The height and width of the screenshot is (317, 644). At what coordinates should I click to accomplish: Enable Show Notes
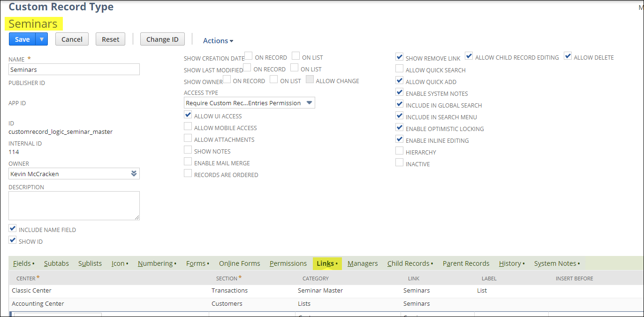tap(188, 150)
